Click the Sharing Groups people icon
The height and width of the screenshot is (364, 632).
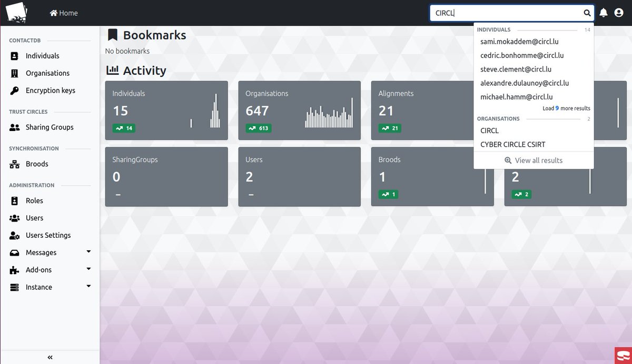click(x=15, y=127)
